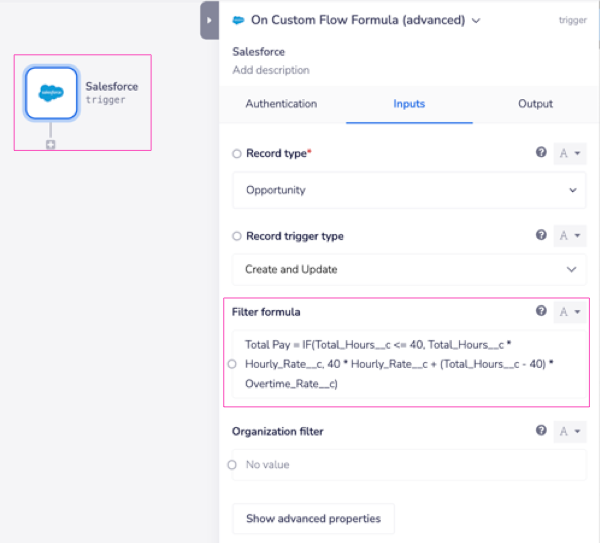Switch to the Inputs tab
Image resolution: width=600 pixels, height=543 pixels.
coord(409,104)
